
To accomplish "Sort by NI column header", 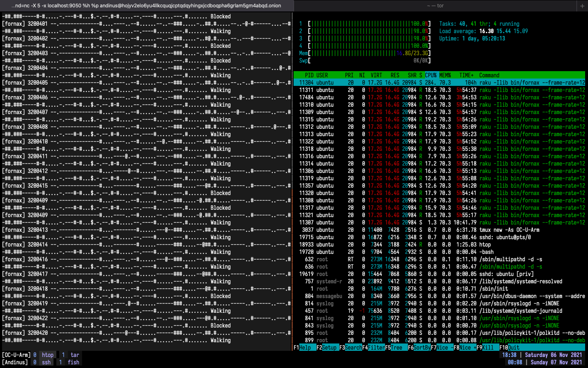I will pyautogui.click(x=362, y=75).
